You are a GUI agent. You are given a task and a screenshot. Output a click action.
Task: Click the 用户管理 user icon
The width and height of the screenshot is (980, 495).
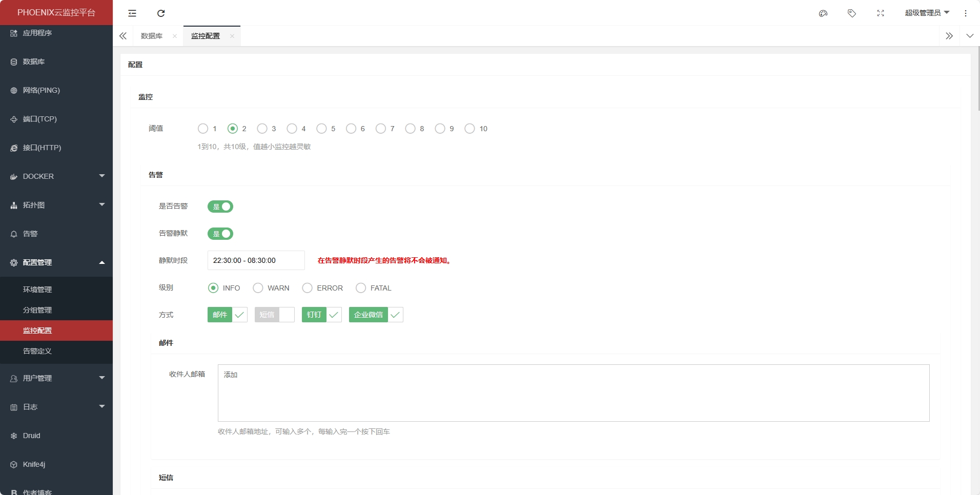click(x=14, y=378)
